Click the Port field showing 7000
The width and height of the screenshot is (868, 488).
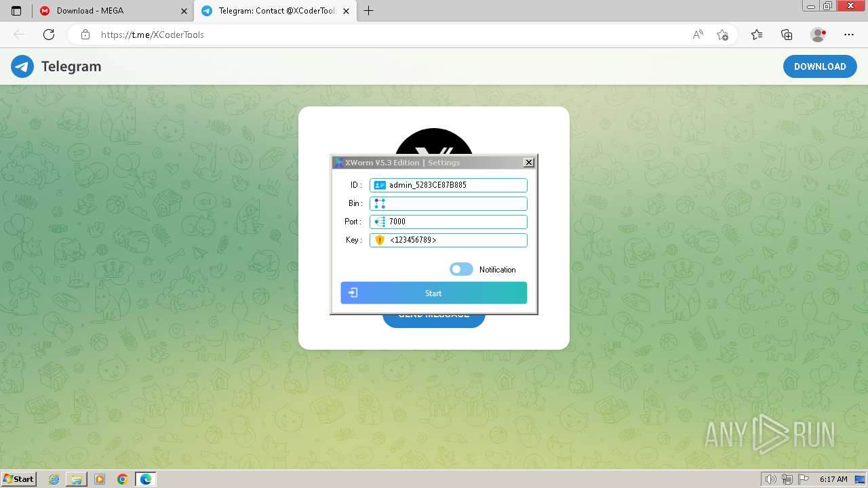tap(448, 222)
